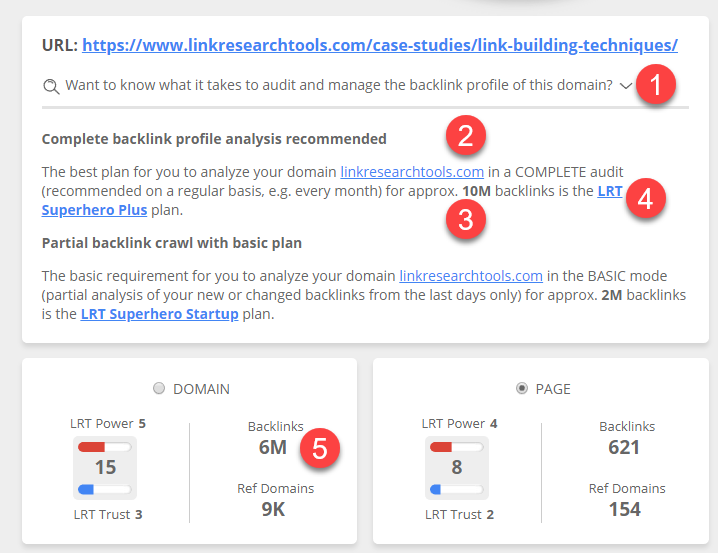718x553 pixels.
Task: Click 'LRT Power 4' label in PAGE card
Action: [459, 423]
